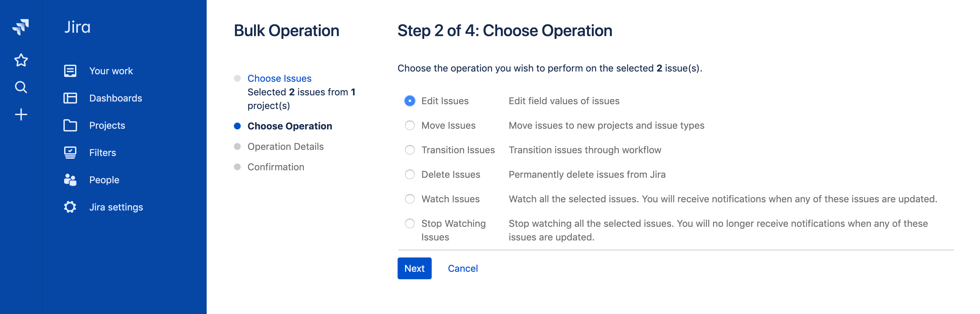980x314 pixels.
Task: Click the Jira logo icon
Action: pyautogui.click(x=21, y=27)
